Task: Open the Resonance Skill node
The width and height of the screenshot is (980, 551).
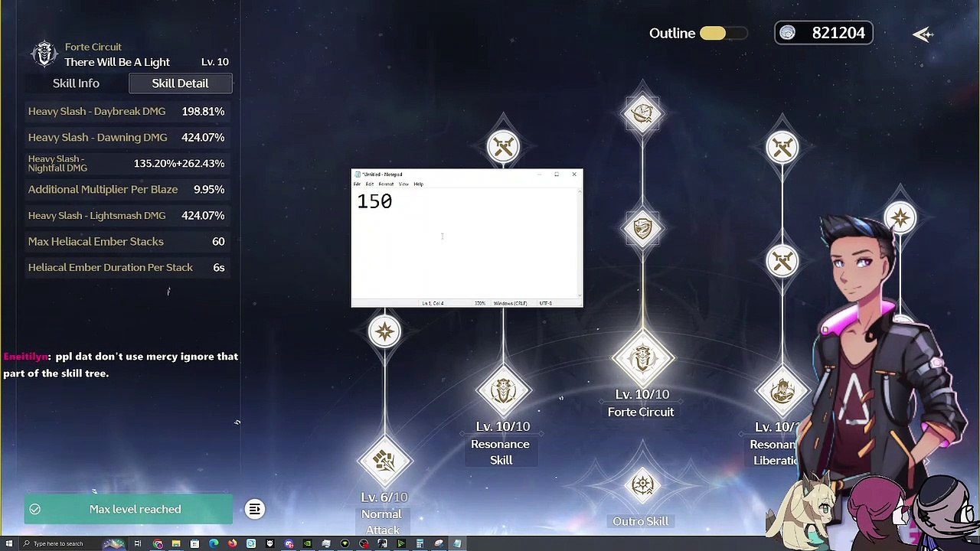Action: click(502, 392)
